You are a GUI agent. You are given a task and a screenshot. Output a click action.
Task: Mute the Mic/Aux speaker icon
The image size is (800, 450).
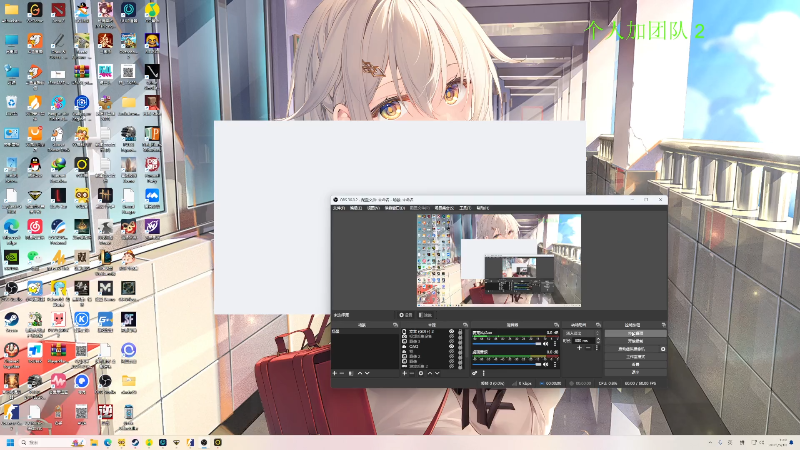[545, 344]
